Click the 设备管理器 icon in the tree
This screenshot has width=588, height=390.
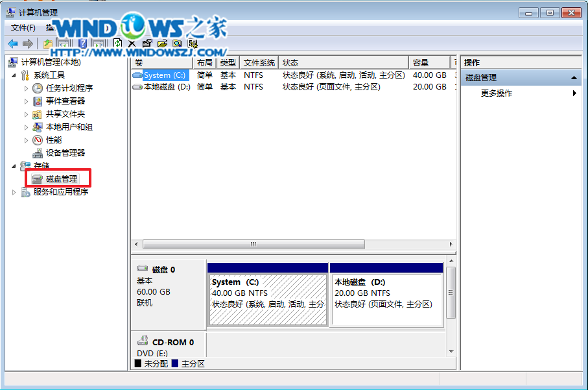pos(38,153)
